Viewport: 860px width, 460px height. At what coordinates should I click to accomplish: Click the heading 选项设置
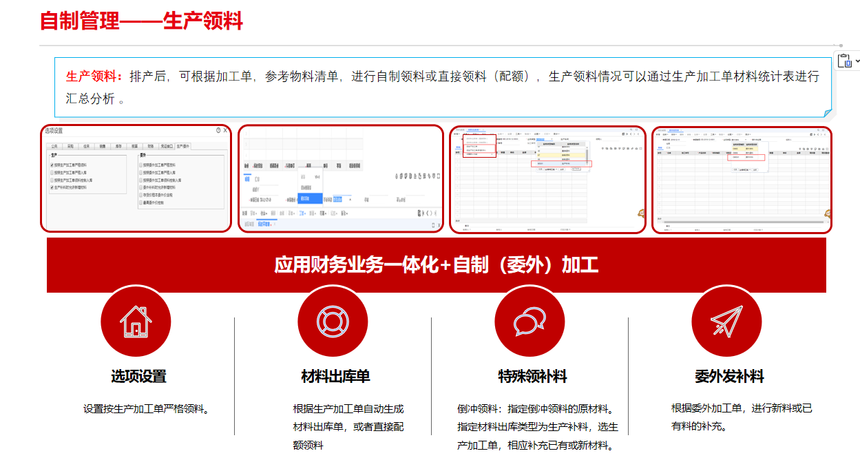point(138,377)
